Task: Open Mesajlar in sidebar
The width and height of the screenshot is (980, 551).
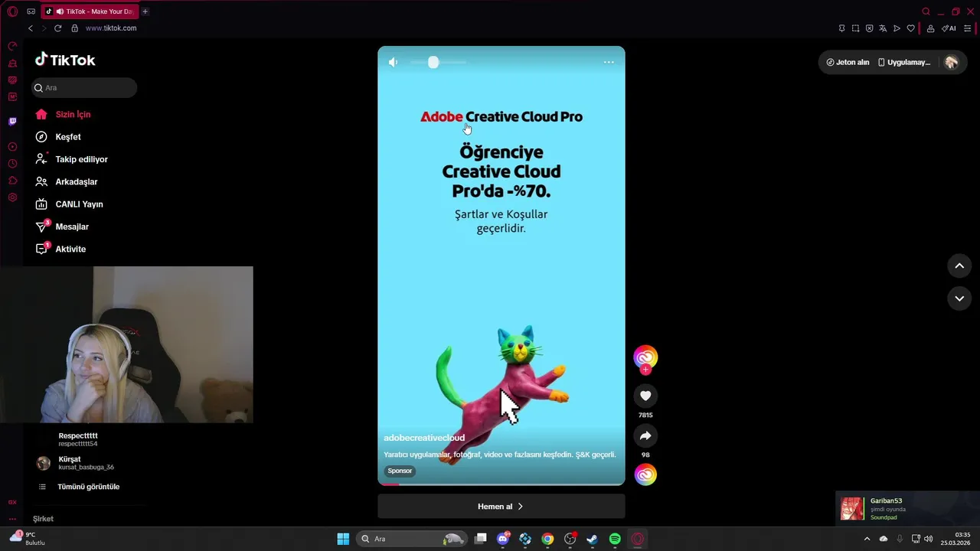Action: point(72,227)
